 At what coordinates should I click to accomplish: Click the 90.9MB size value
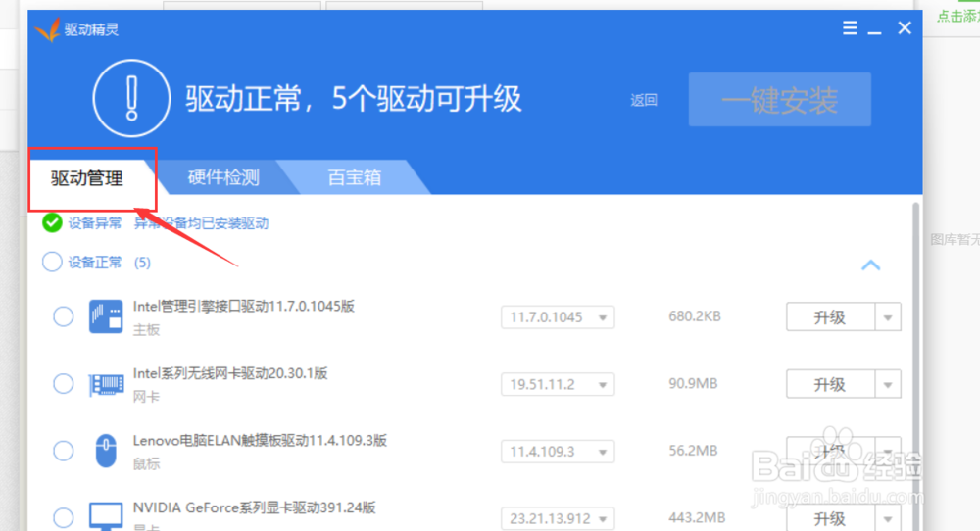[693, 384]
